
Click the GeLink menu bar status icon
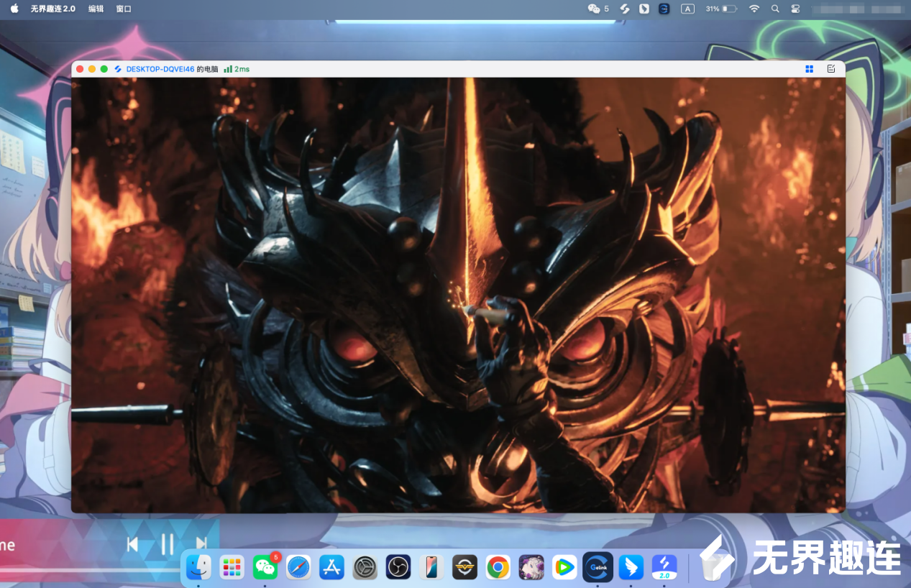coord(664,9)
